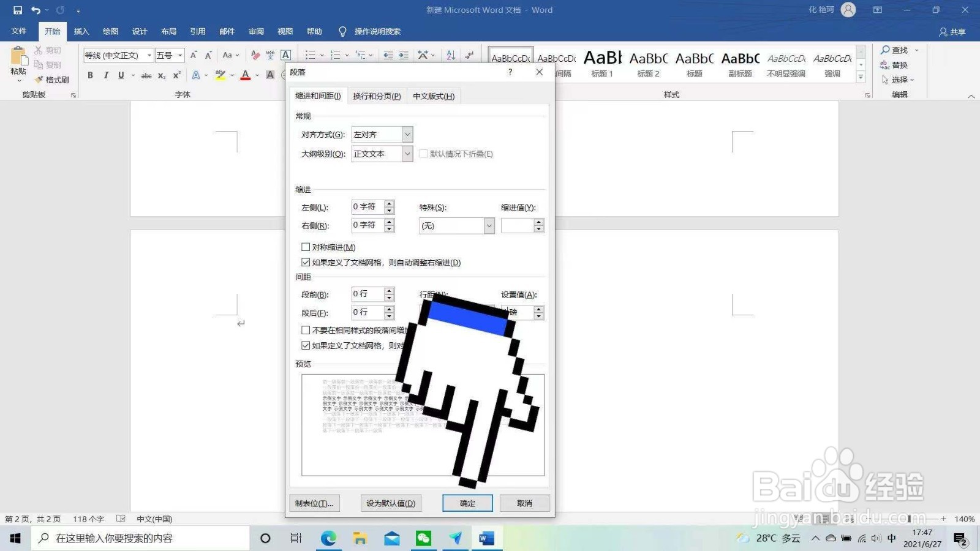
Task: Click the text effects blue A
Action: coord(196,75)
